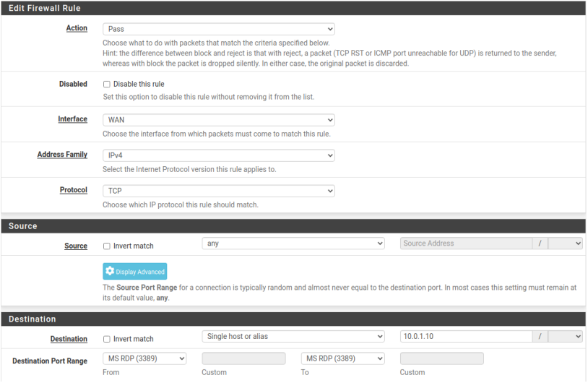Click the Source label link

point(76,246)
